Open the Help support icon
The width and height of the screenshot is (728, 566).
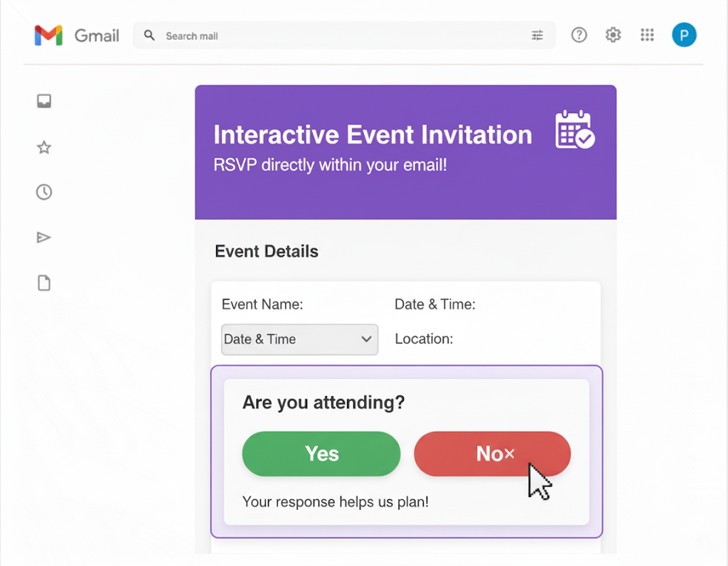pos(579,35)
